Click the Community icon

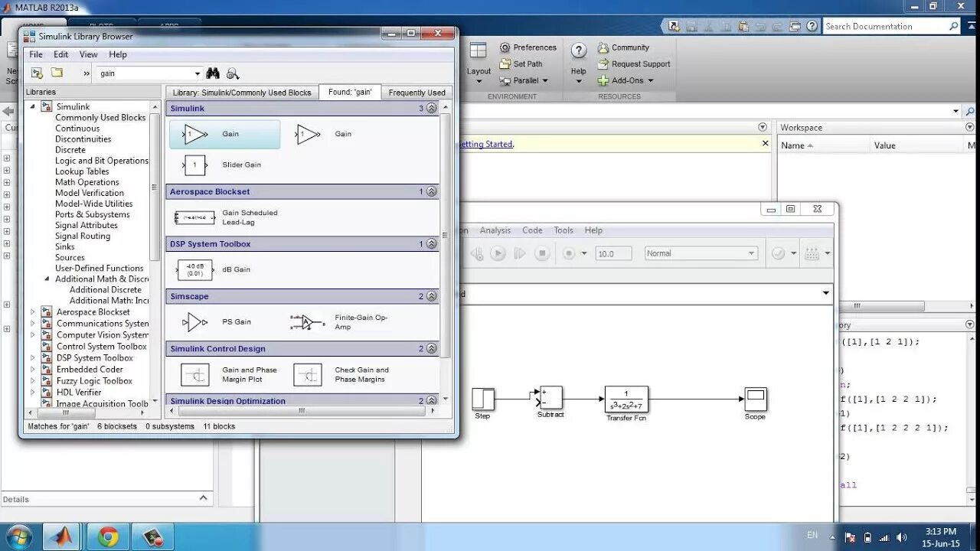pyautogui.click(x=603, y=47)
